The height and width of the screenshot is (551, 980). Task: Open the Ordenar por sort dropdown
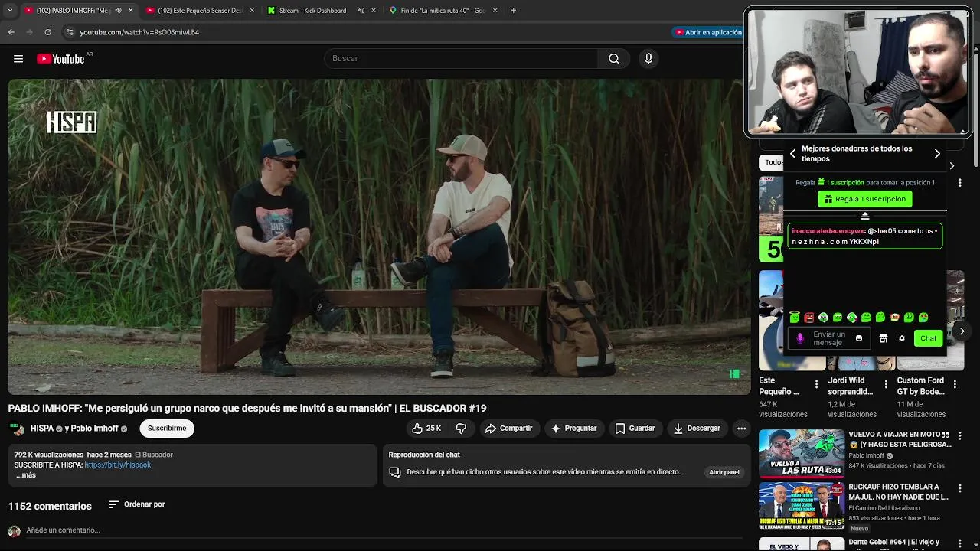(x=137, y=504)
